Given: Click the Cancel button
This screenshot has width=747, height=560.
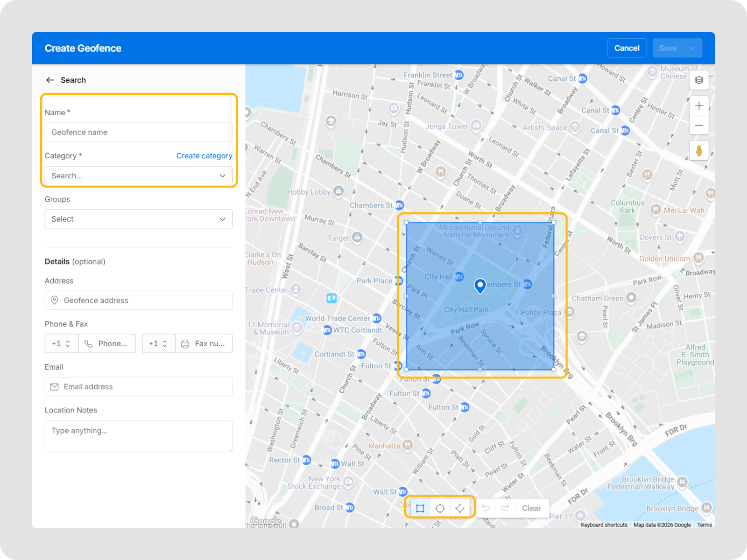Looking at the screenshot, I should pyautogui.click(x=627, y=48).
